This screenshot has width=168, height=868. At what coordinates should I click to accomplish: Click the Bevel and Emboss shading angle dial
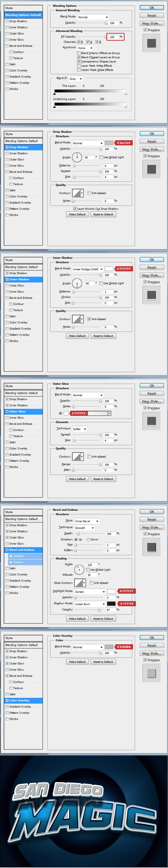[x=79, y=570]
